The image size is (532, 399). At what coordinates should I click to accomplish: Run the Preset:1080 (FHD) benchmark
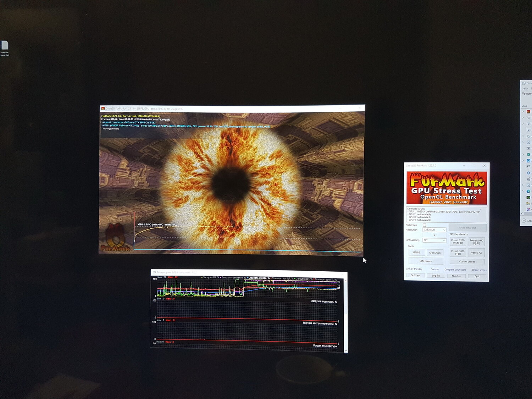pyautogui.click(x=458, y=253)
